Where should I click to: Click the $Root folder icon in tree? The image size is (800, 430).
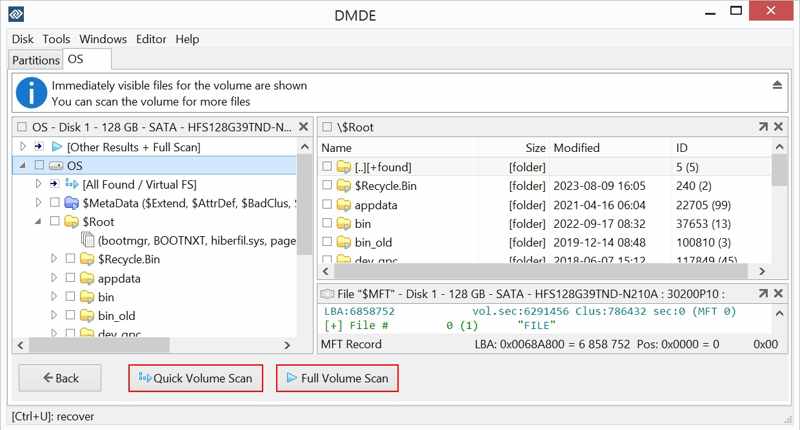tap(71, 222)
